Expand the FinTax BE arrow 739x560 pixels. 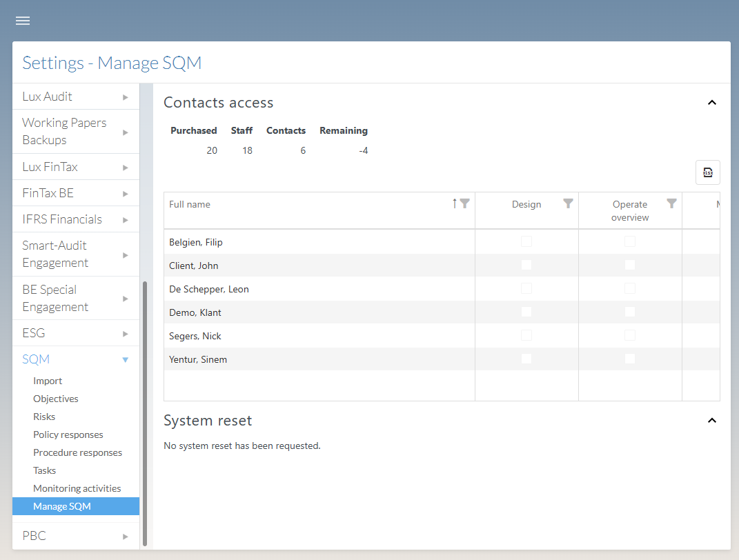point(126,194)
